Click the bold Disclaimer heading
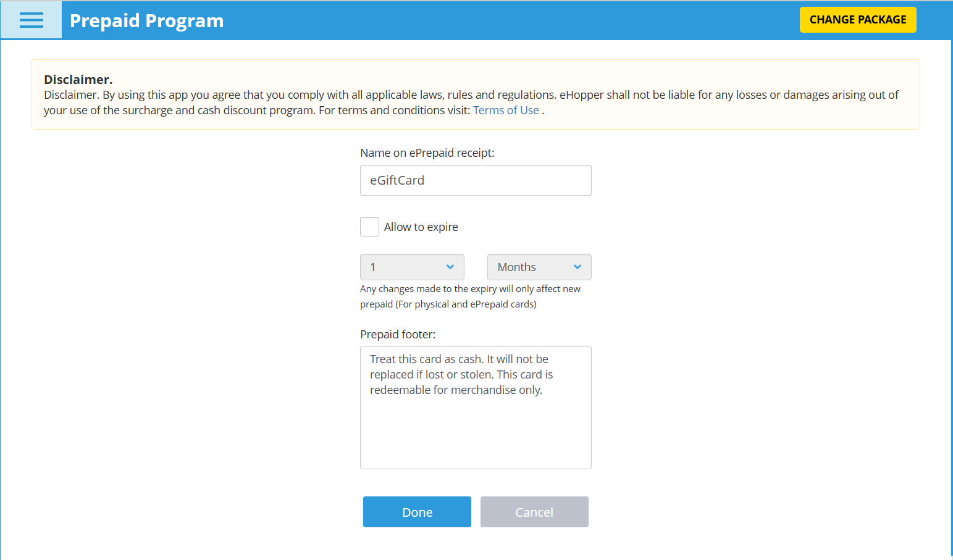The image size is (953, 560). click(78, 80)
